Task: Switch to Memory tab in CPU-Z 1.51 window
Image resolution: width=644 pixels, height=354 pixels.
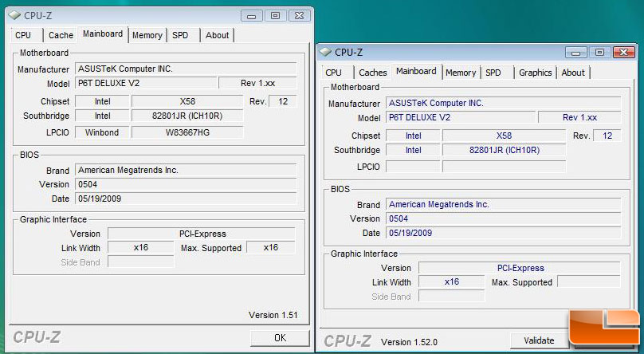Action: [147, 35]
